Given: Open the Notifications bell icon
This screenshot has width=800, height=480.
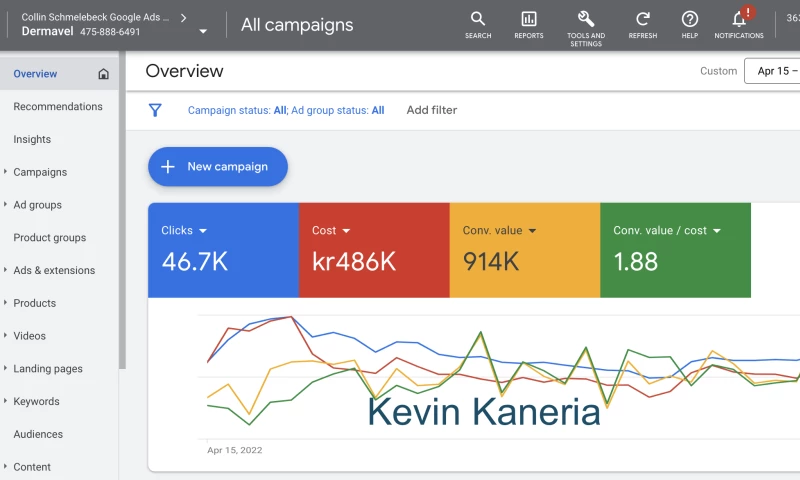Looking at the screenshot, I should 739,20.
